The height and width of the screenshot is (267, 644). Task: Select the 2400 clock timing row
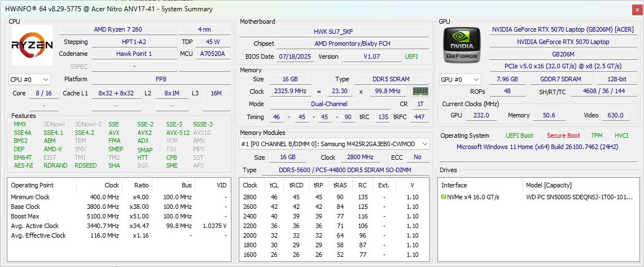click(x=334, y=216)
